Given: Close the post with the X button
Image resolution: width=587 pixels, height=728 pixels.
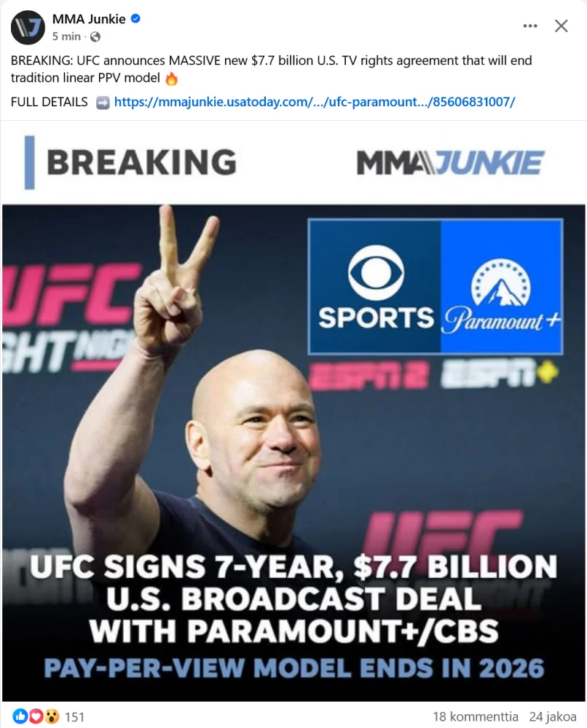Looking at the screenshot, I should tap(562, 26).
